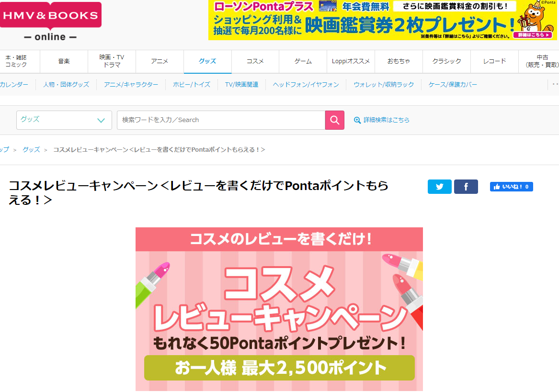Open the カレンダー subcategory link
Image resolution: width=559 pixels, height=392 pixels.
click(14, 84)
